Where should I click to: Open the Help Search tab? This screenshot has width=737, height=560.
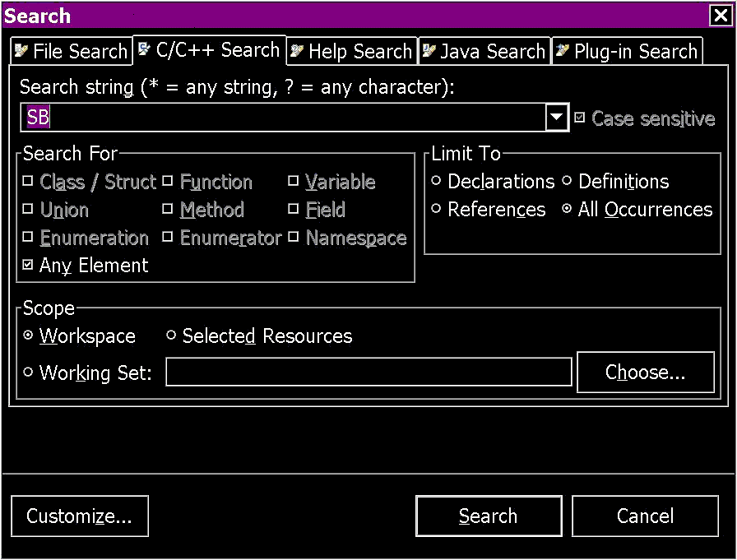tap(351, 51)
